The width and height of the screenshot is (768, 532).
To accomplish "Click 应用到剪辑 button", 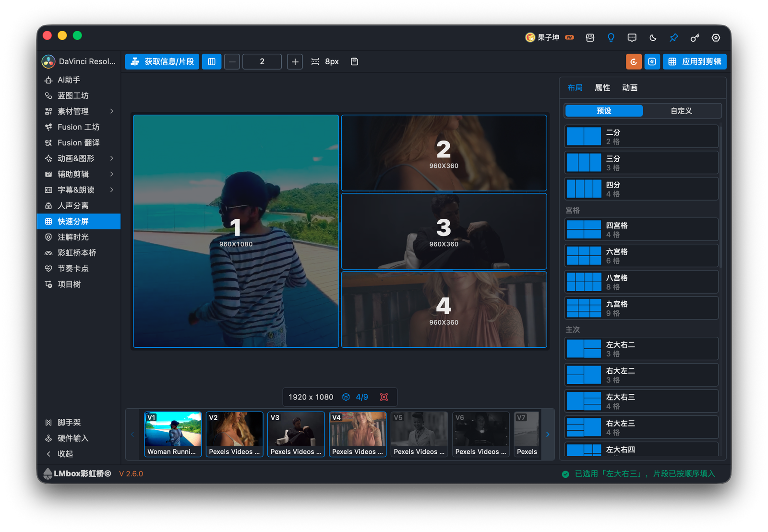I will pos(695,61).
